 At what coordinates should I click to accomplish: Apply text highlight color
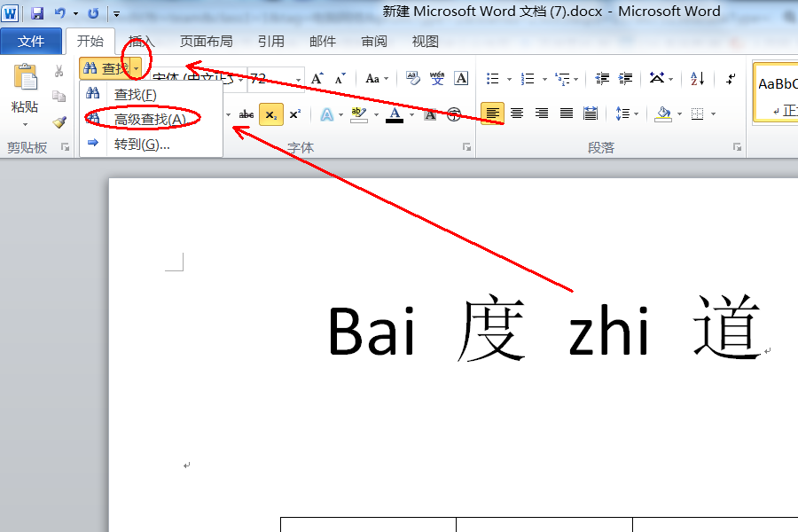coord(359,114)
